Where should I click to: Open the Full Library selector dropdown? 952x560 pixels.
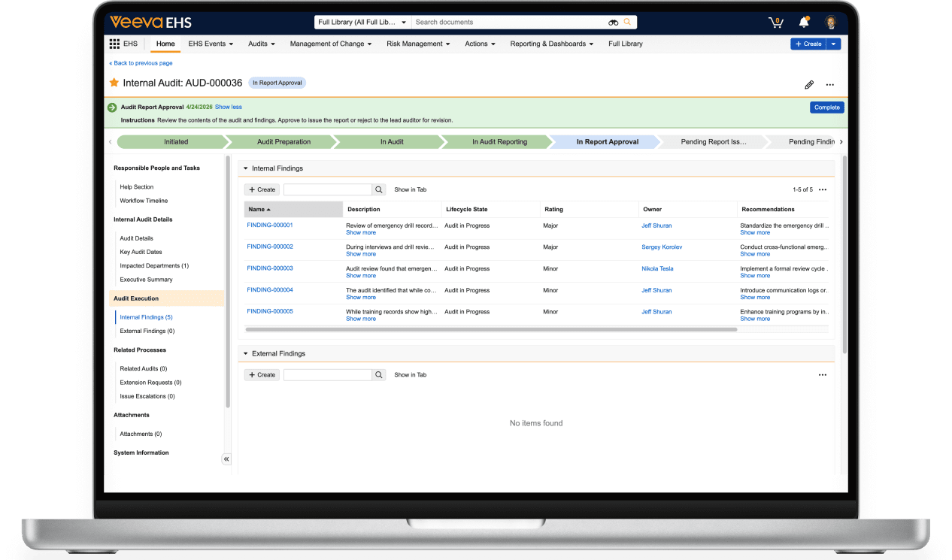362,23
